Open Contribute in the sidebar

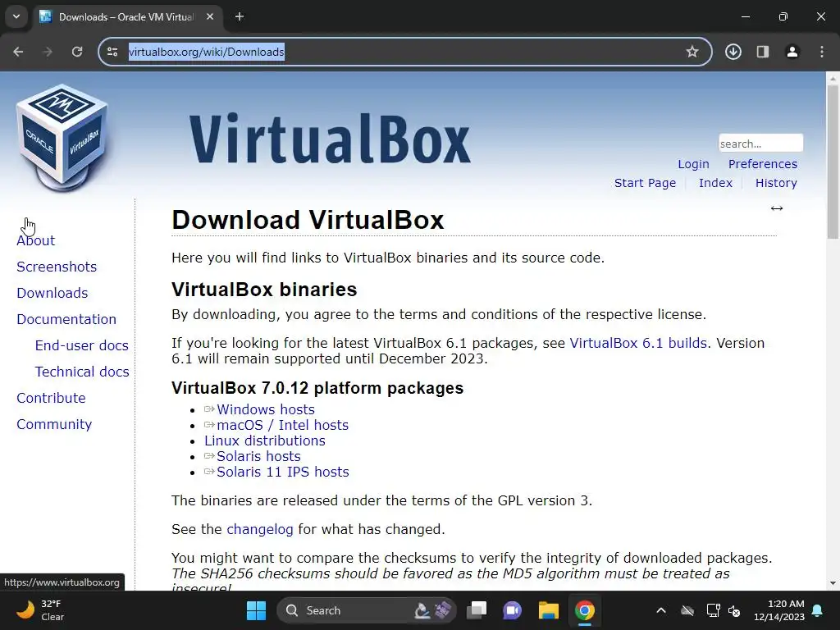pyautogui.click(x=51, y=398)
